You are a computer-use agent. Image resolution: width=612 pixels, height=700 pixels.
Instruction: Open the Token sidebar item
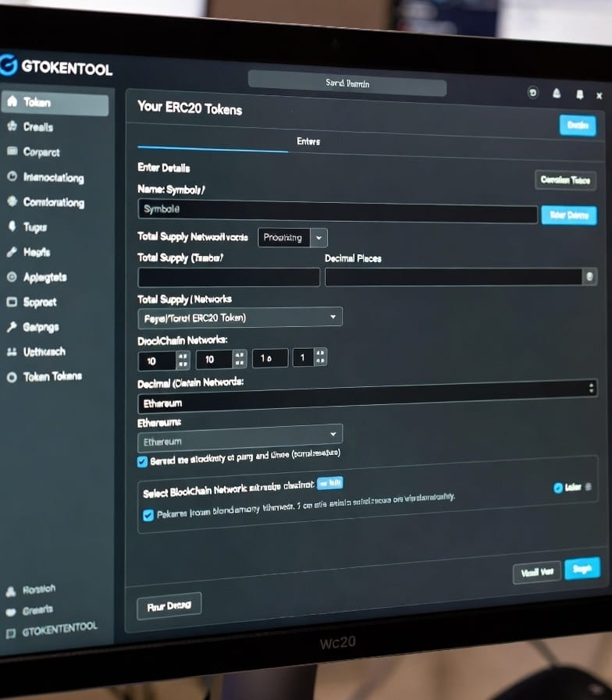coord(55,103)
